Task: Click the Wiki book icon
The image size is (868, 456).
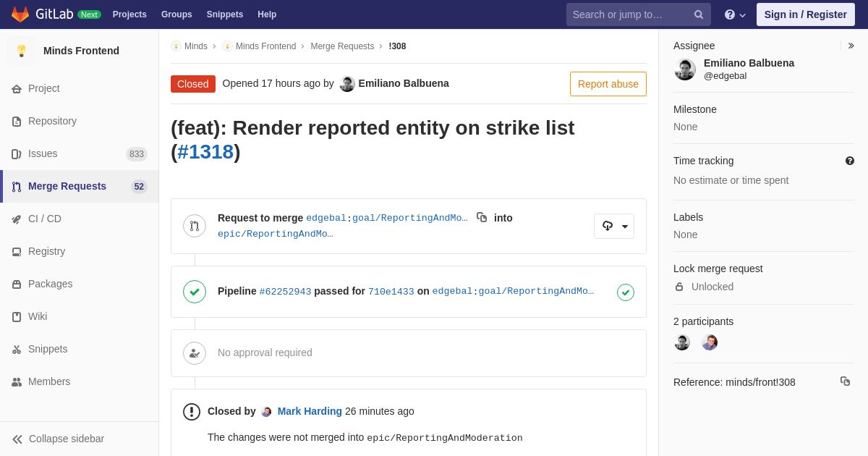Action: (17, 317)
